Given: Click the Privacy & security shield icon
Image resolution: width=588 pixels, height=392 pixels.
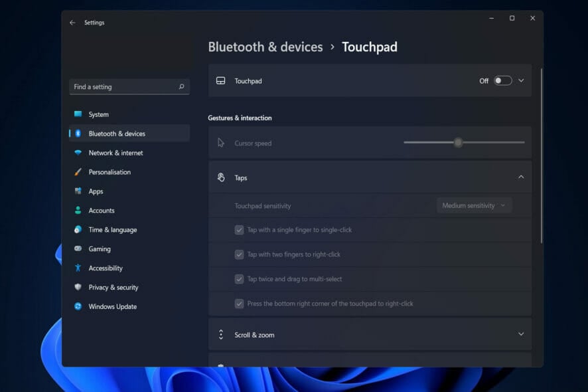Looking at the screenshot, I should pos(78,288).
